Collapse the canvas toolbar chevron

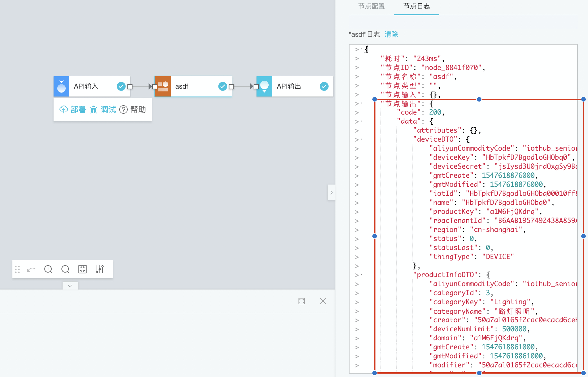tap(70, 286)
